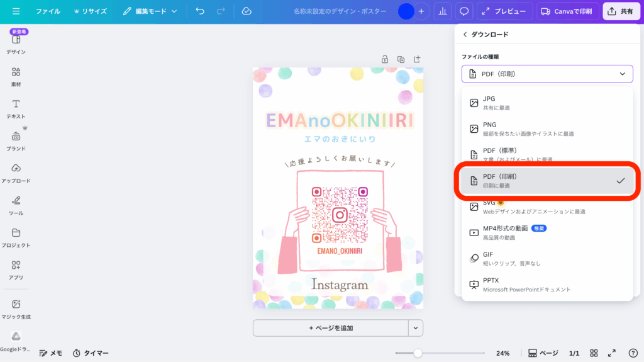Toggle the ページ view button
This screenshot has height=362, width=644.
[543, 353]
